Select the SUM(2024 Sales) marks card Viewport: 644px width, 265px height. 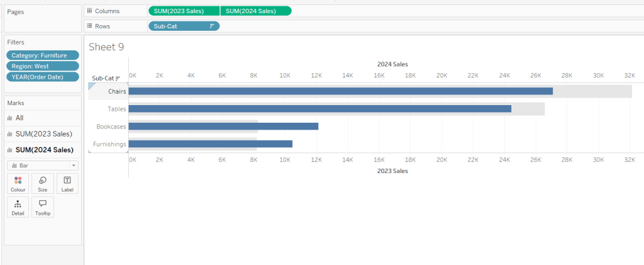click(x=43, y=150)
